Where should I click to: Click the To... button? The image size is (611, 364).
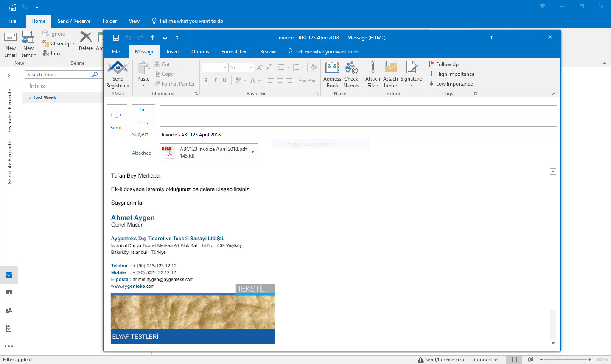click(x=143, y=110)
